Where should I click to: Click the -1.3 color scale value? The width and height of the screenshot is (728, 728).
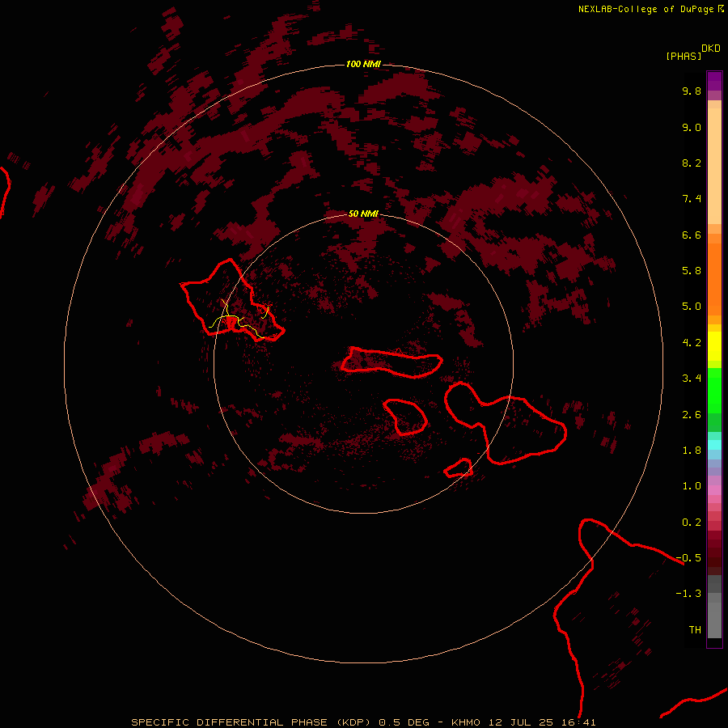point(688,594)
